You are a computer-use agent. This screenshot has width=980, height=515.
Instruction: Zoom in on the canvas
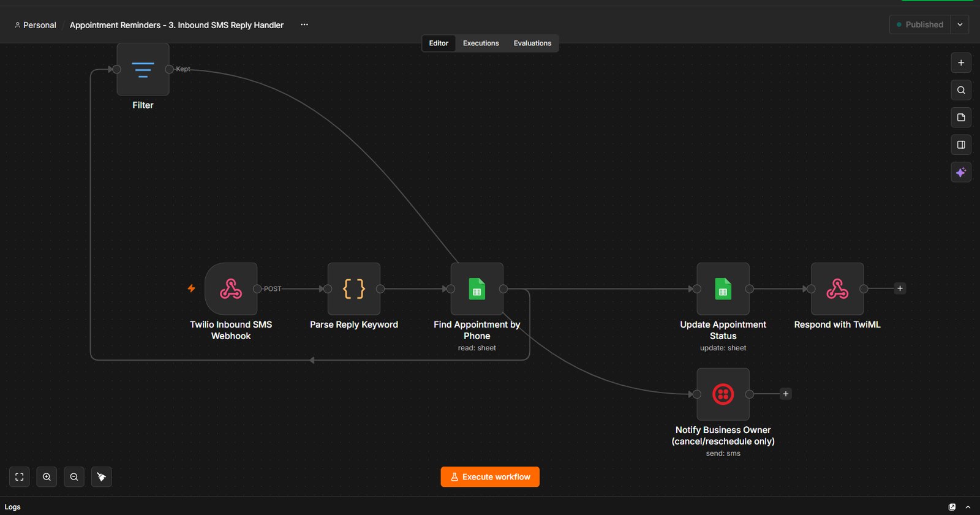47,477
